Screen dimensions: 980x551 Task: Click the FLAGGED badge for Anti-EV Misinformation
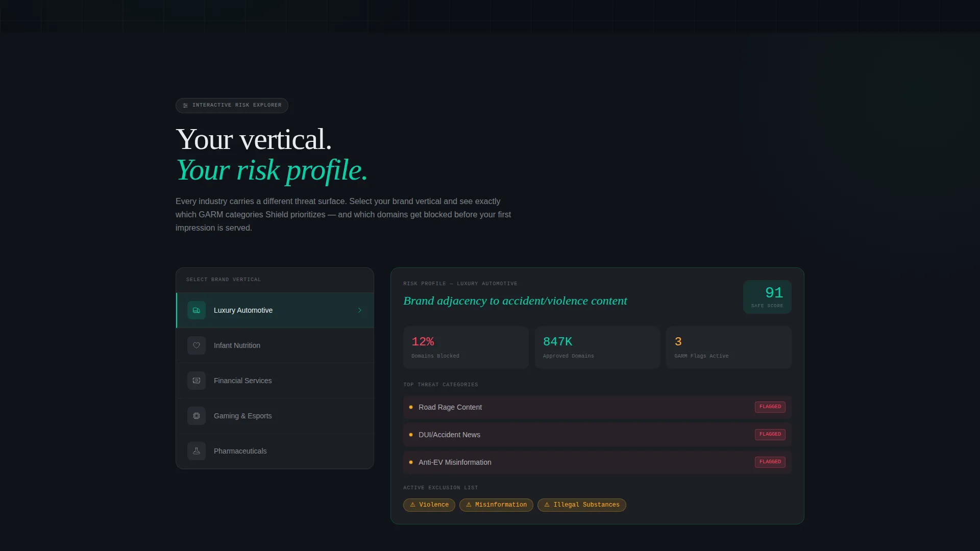(770, 462)
